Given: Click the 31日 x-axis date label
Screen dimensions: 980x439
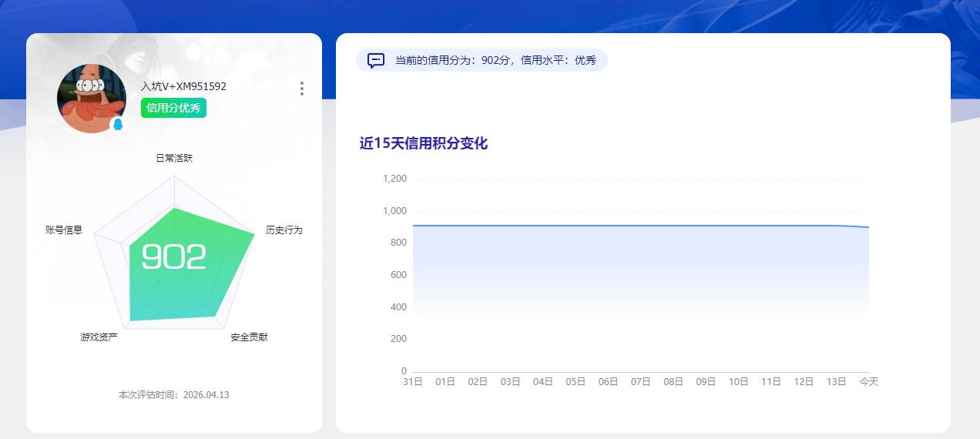Looking at the screenshot, I should [x=413, y=382].
